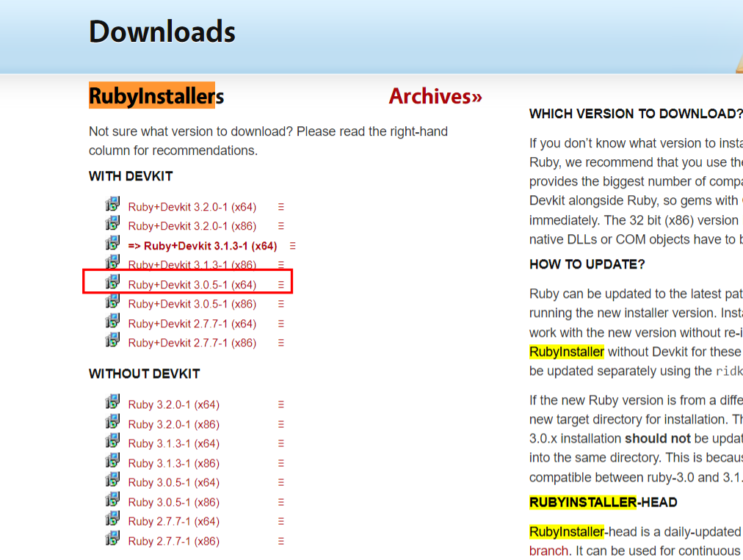This screenshot has width=743, height=560.
Task: Click installer icon beside Ruby+Devkit 3.2.0-1 (x64)
Action: 112,205
